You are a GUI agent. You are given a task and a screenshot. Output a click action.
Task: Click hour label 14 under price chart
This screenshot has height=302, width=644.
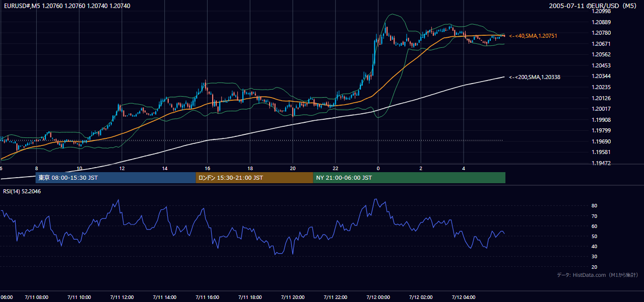click(x=165, y=168)
